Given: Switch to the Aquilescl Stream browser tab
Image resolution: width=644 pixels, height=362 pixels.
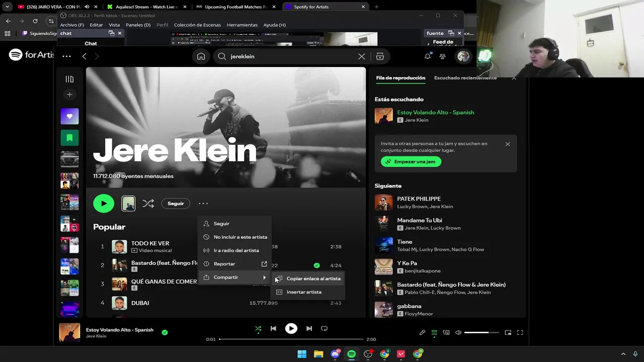Looking at the screenshot, I should pos(147,7).
